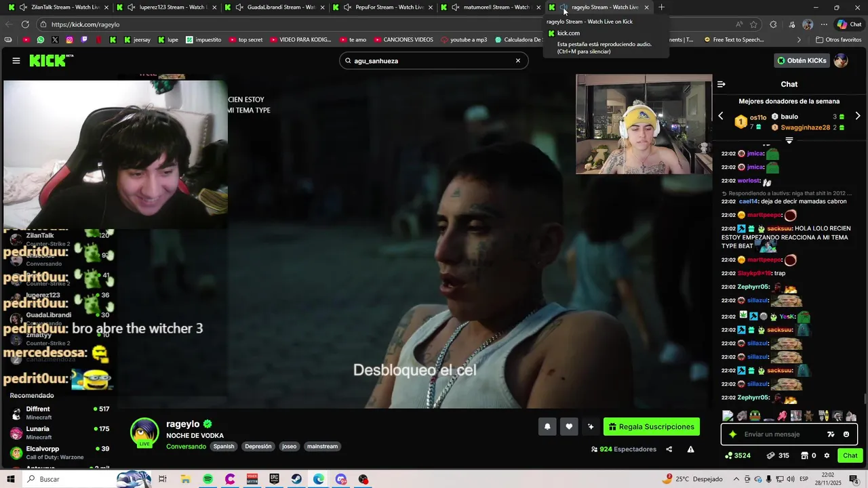Unmute ZilanTalk tab via speaker icon
Screen dimensions: 868x488
tap(24, 7)
